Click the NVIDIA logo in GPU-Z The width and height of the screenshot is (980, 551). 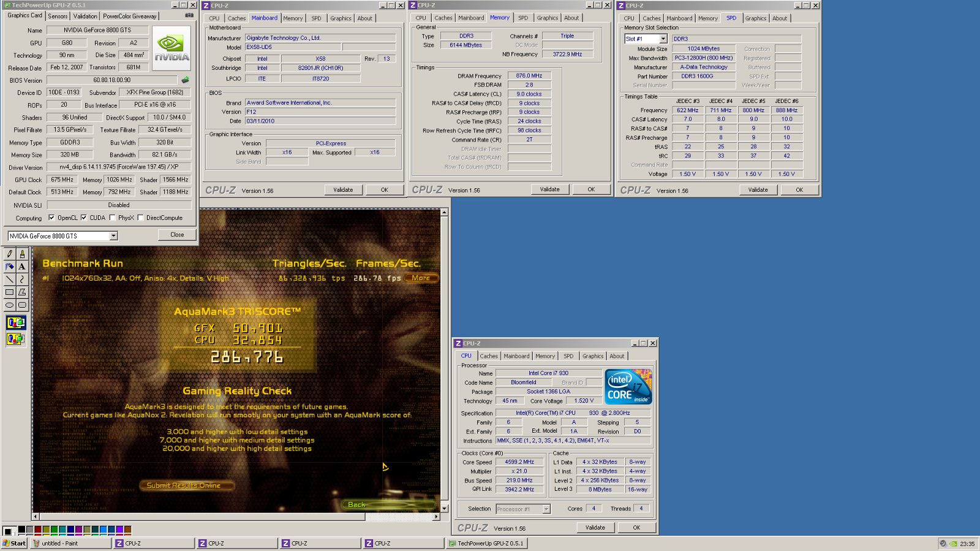pos(171,47)
